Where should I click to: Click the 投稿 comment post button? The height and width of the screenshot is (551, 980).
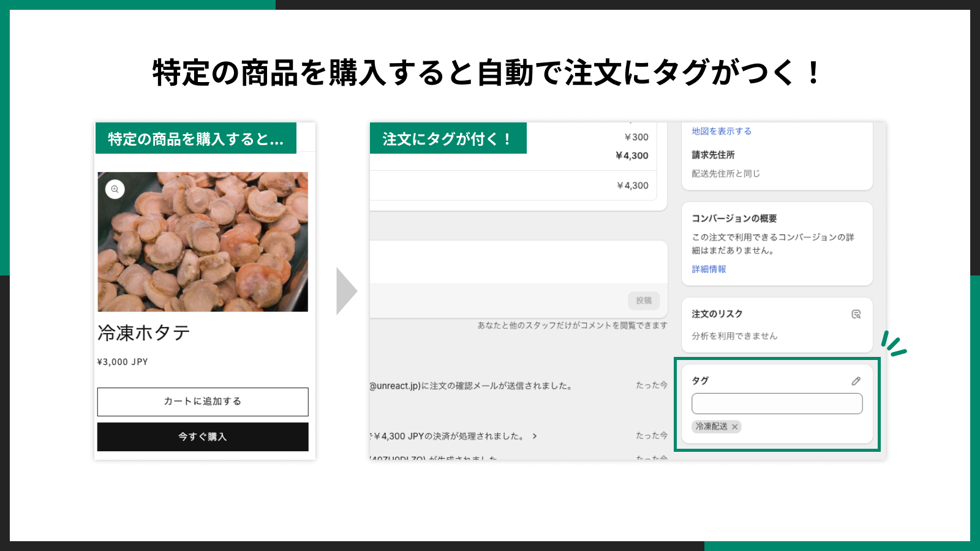coord(643,301)
